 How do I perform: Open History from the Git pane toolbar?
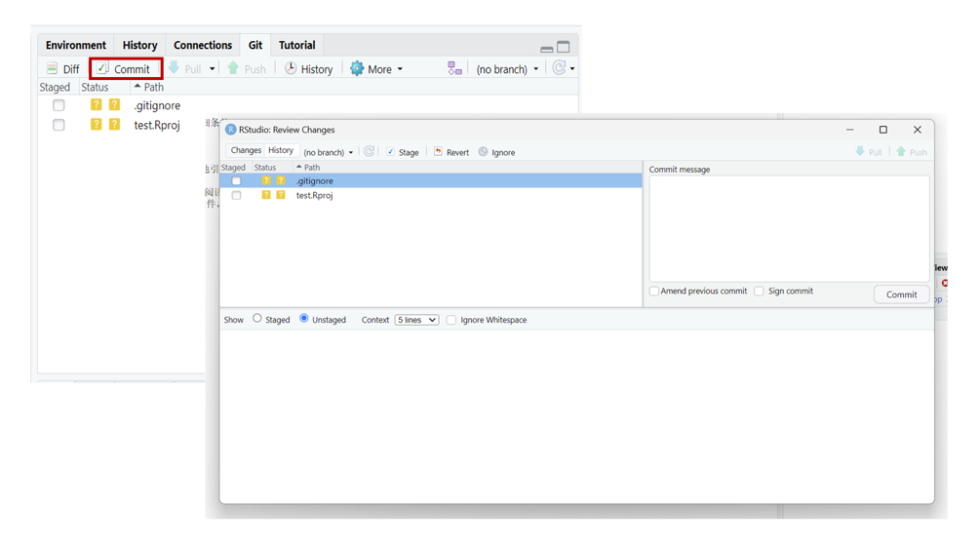pyautogui.click(x=308, y=69)
